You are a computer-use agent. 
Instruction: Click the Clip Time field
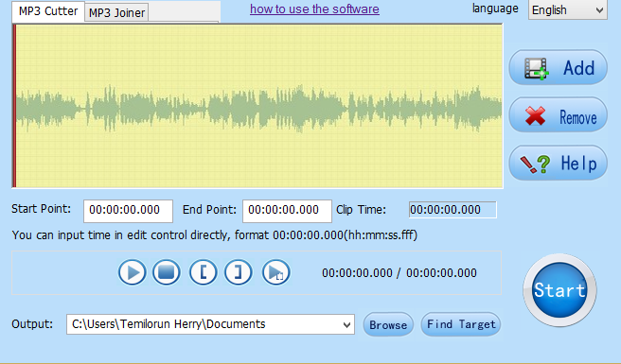(x=452, y=210)
